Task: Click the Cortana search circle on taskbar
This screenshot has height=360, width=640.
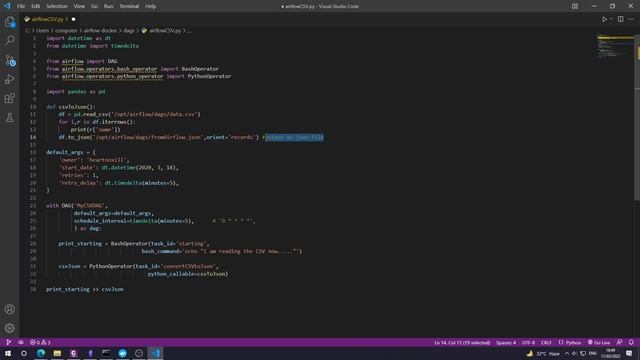Action: [x=24, y=353]
